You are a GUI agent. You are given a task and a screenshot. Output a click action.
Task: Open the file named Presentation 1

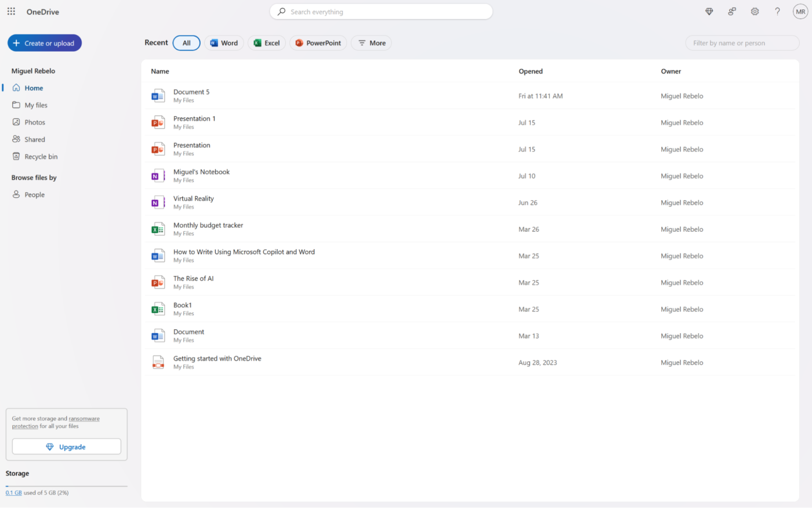[x=194, y=118]
